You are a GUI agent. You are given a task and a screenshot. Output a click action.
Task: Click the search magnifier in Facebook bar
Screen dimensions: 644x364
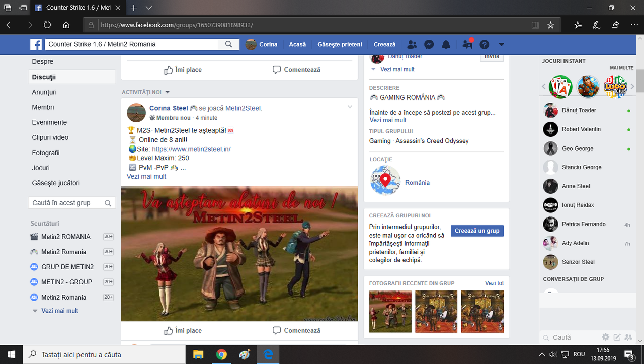pos(228,44)
